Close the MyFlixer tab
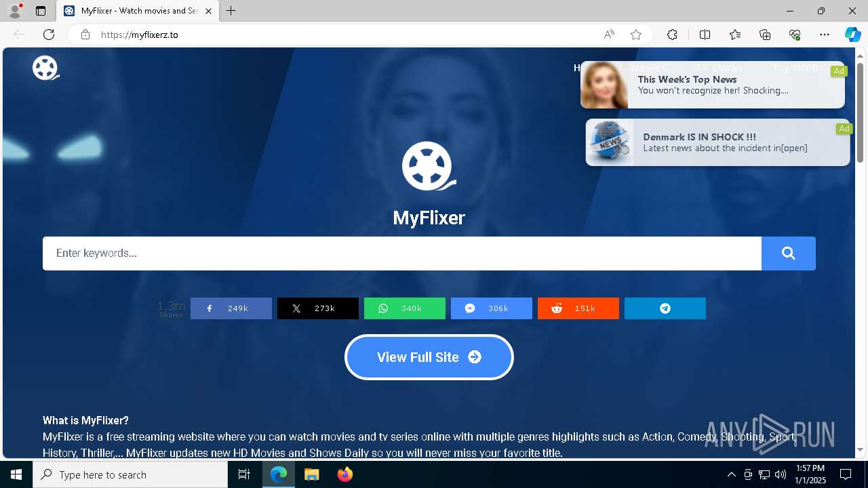868x488 pixels. [x=208, y=11]
